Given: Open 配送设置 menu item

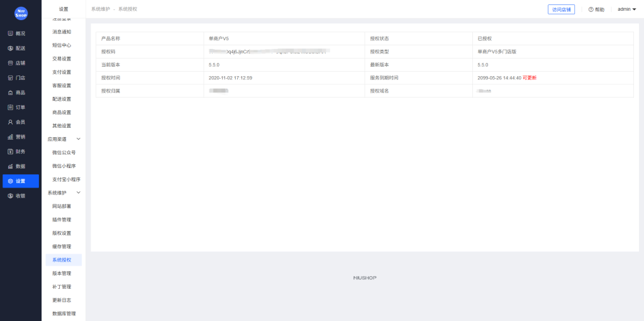Looking at the screenshot, I should point(62,99).
